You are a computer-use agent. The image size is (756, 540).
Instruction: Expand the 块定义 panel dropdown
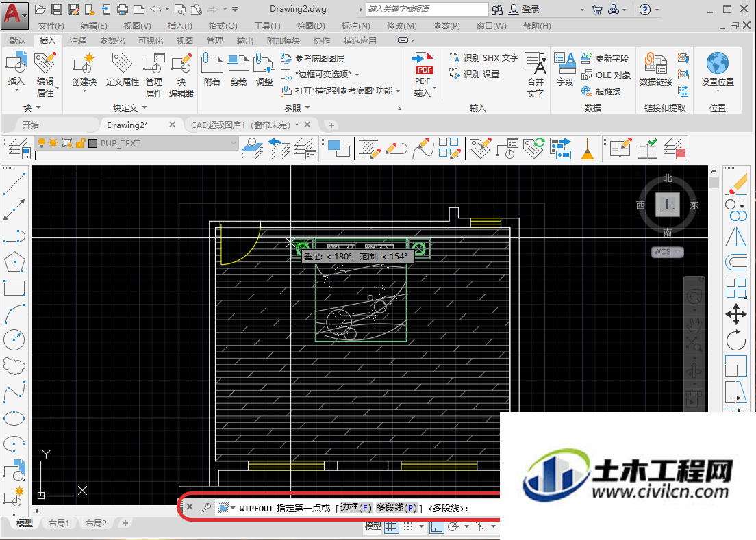(144, 107)
